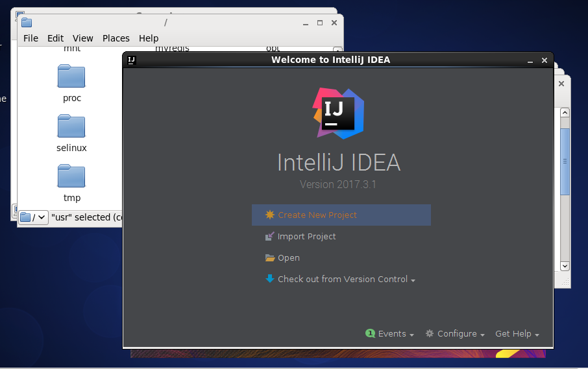Select the selinux folder

click(x=71, y=133)
